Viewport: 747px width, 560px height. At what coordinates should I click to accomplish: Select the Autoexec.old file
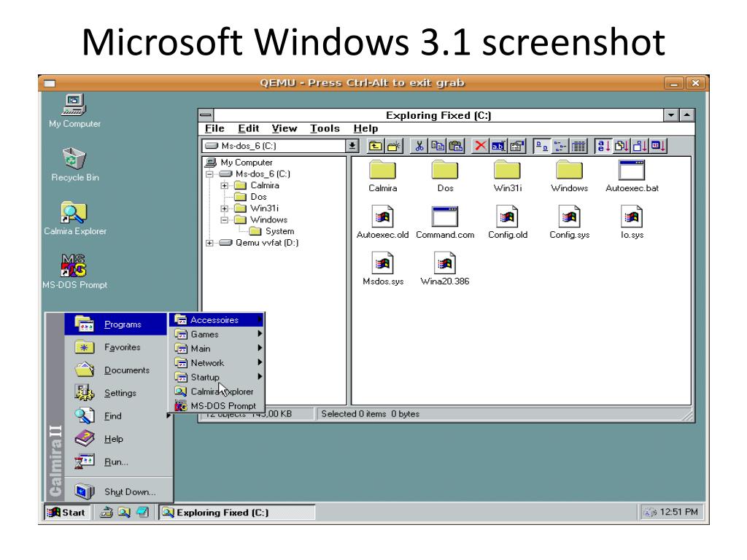pos(382,222)
